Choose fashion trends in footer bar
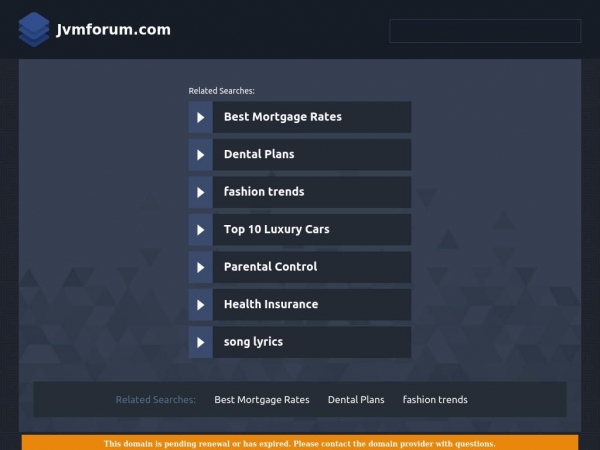 (x=435, y=399)
